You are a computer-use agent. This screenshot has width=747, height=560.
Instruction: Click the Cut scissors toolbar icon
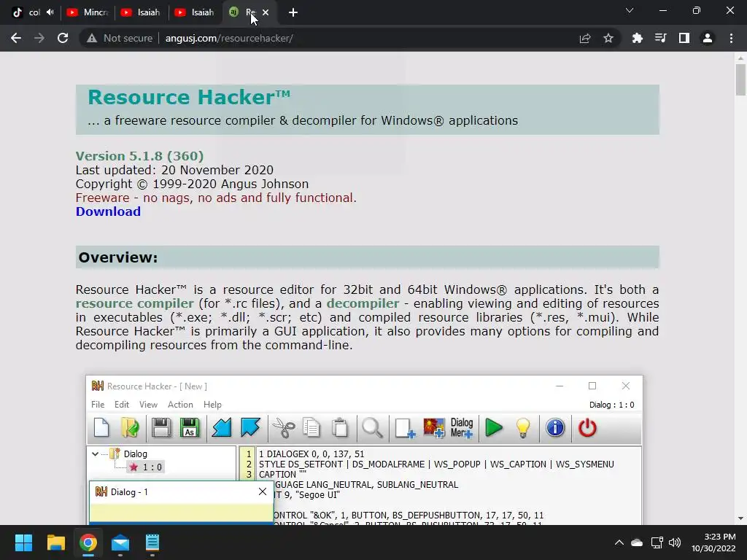pyautogui.click(x=284, y=427)
